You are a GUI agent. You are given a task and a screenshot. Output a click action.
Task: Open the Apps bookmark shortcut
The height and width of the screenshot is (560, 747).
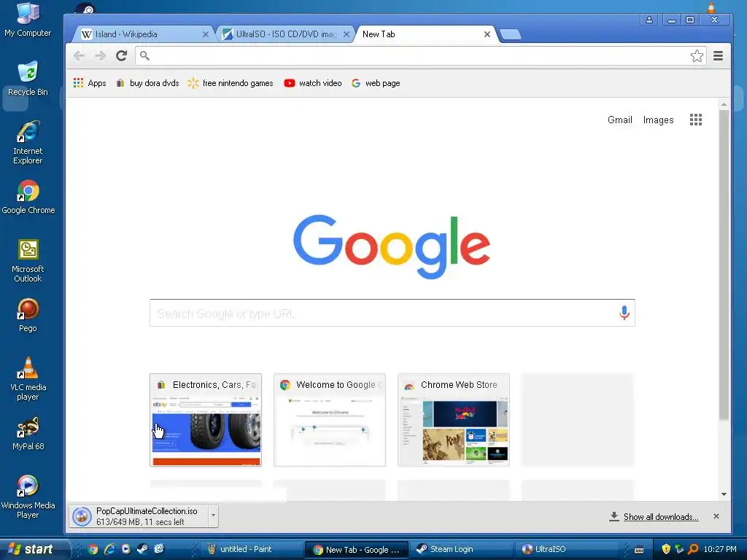click(90, 83)
